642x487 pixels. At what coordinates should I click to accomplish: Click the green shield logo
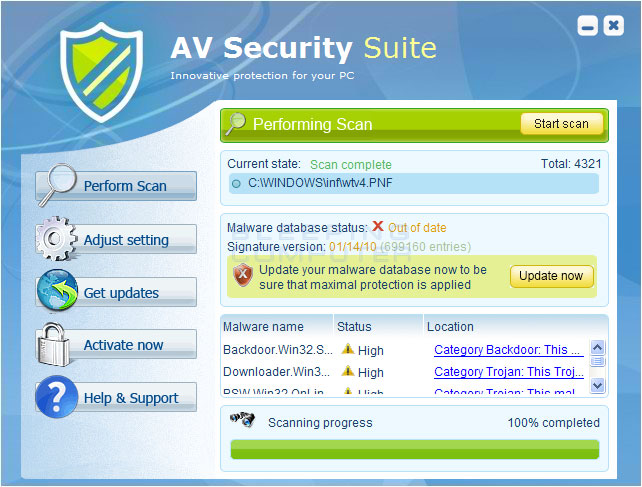[x=101, y=72]
